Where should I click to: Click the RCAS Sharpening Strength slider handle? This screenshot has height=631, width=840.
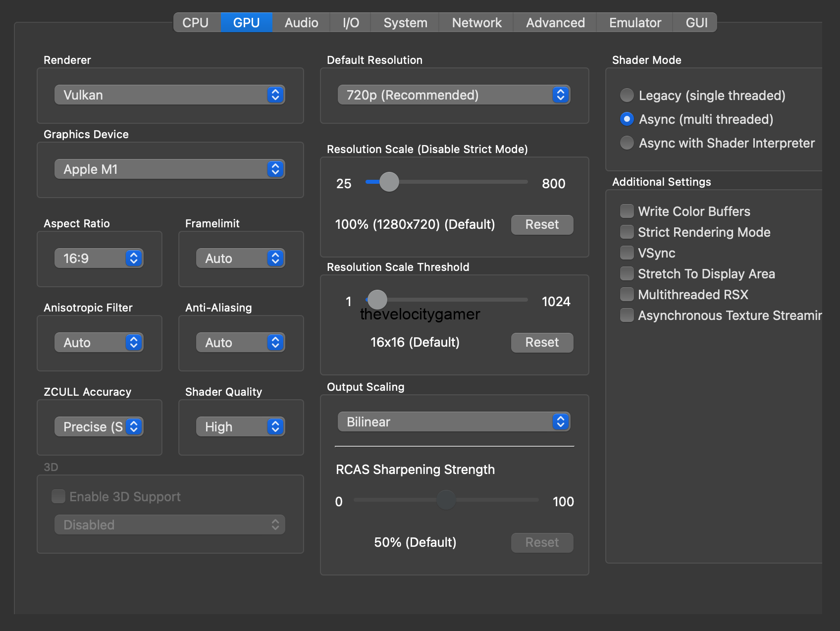(446, 501)
